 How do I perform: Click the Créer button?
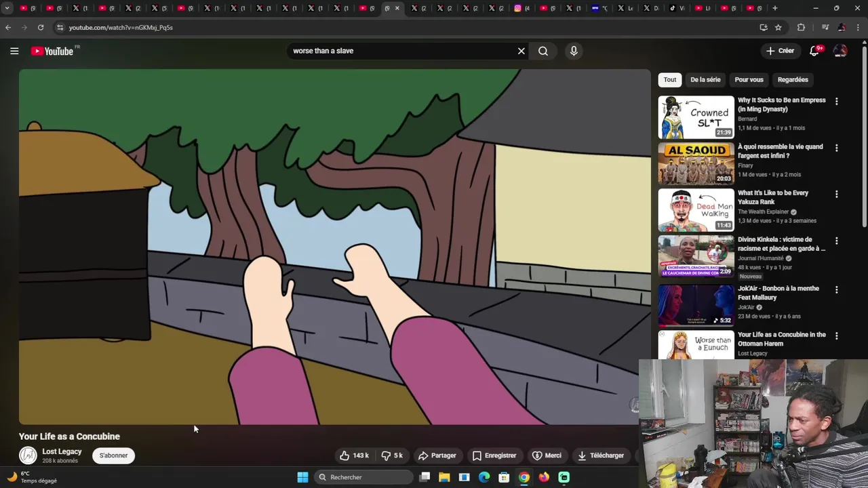pos(780,51)
